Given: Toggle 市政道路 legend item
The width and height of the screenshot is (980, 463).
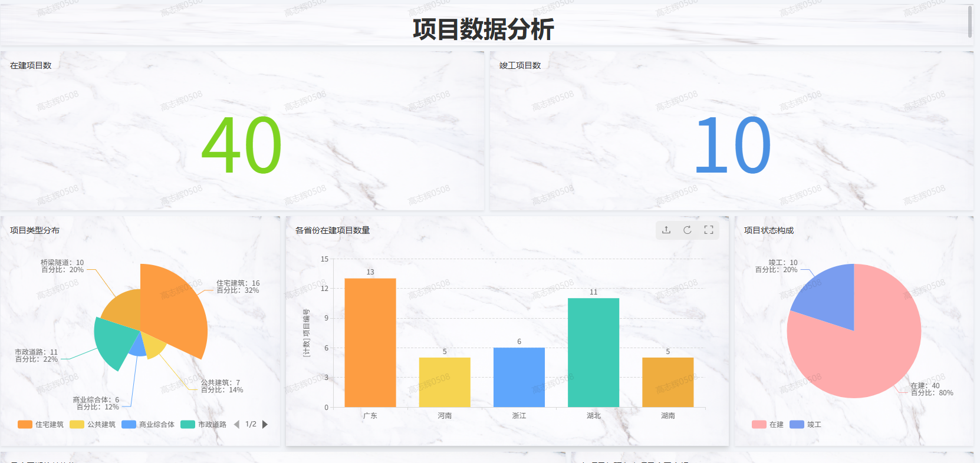Looking at the screenshot, I should (203, 424).
